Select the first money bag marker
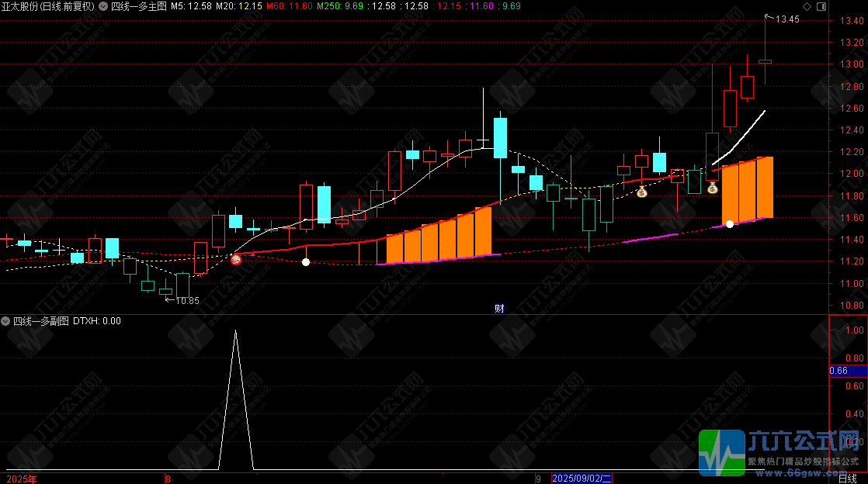Image resolution: width=868 pixels, height=484 pixels. pyautogui.click(x=641, y=192)
